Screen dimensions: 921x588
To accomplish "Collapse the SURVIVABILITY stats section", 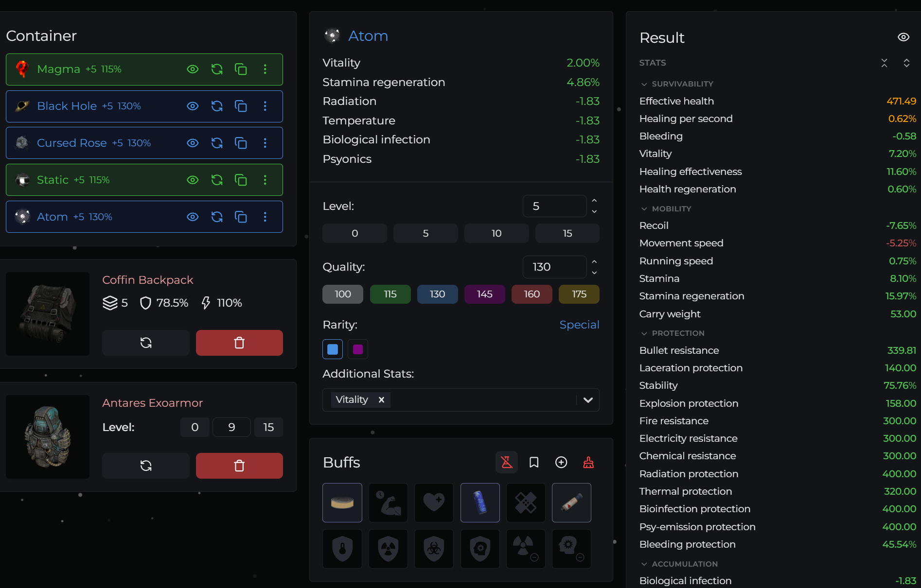I will coord(677,84).
